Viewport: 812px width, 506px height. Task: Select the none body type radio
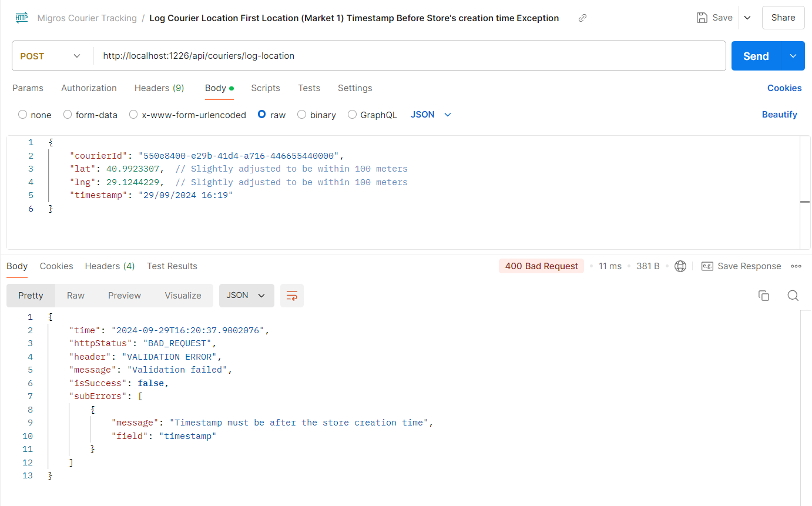pos(23,115)
